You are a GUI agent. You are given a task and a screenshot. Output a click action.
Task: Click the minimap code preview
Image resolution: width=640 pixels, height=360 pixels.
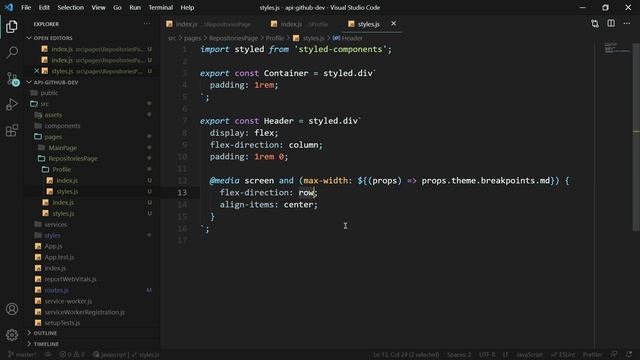616,48
